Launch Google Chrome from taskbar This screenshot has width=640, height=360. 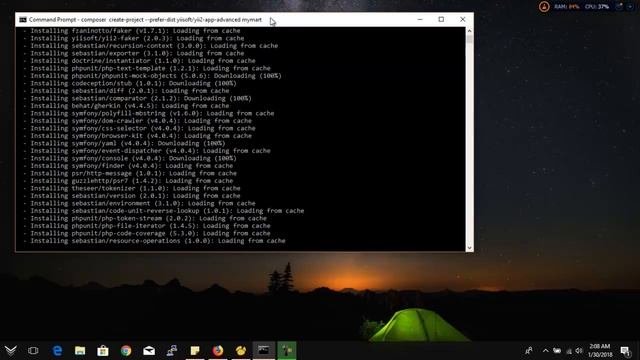click(x=126, y=351)
